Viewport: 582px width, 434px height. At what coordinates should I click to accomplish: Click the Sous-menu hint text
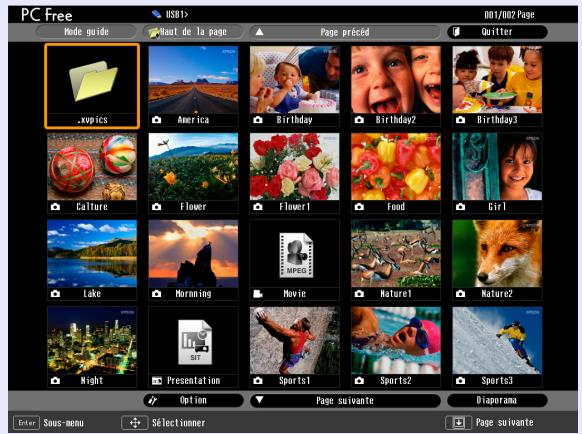(x=63, y=423)
